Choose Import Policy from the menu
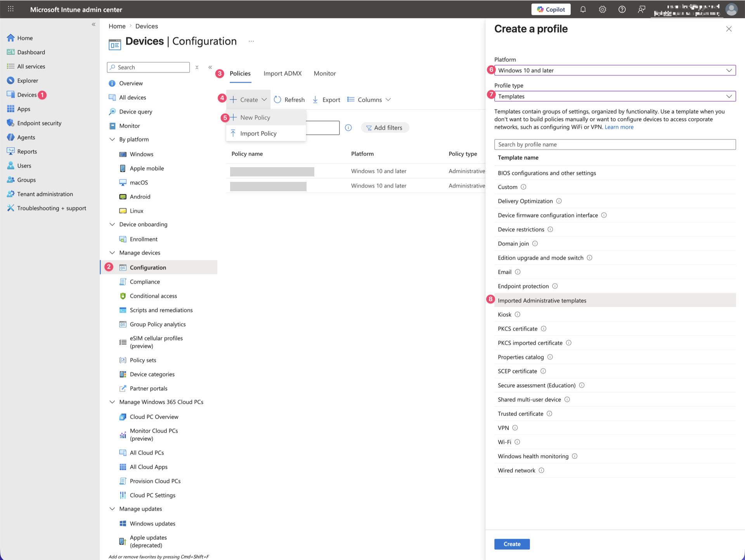Viewport: 745px width, 560px height. pyautogui.click(x=266, y=133)
